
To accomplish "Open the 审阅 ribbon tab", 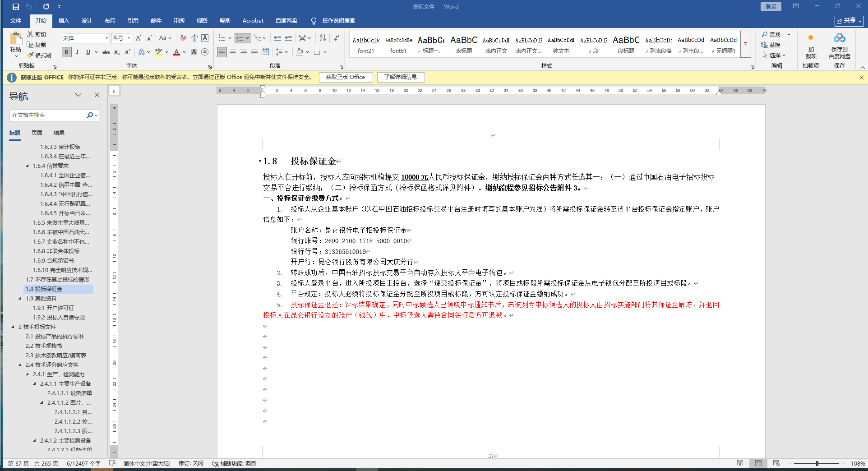I will pos(179,21).
